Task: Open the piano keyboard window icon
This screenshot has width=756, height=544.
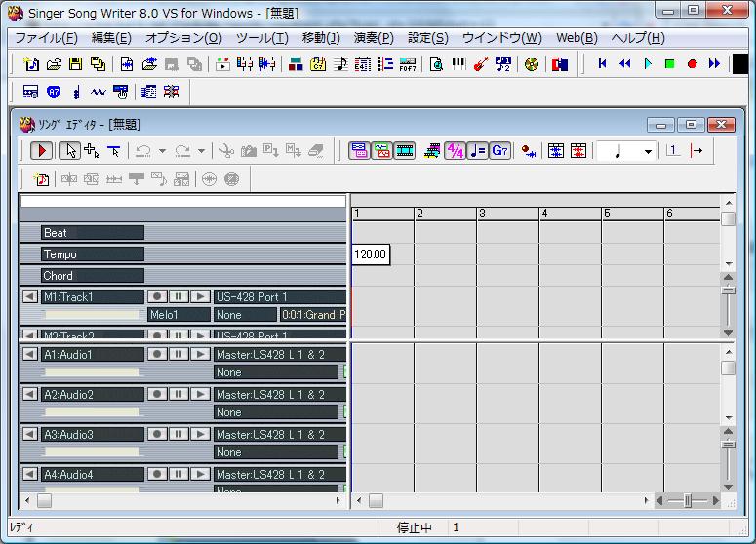Action: click(458, 63)
